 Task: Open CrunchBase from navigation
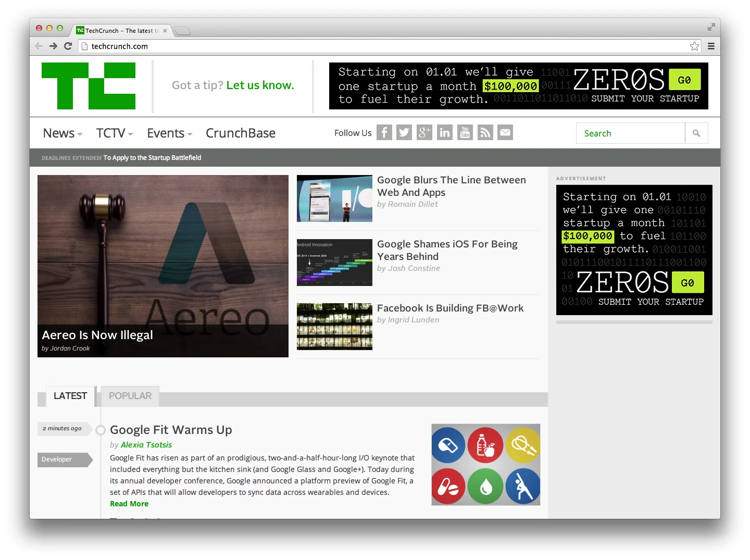241,133
